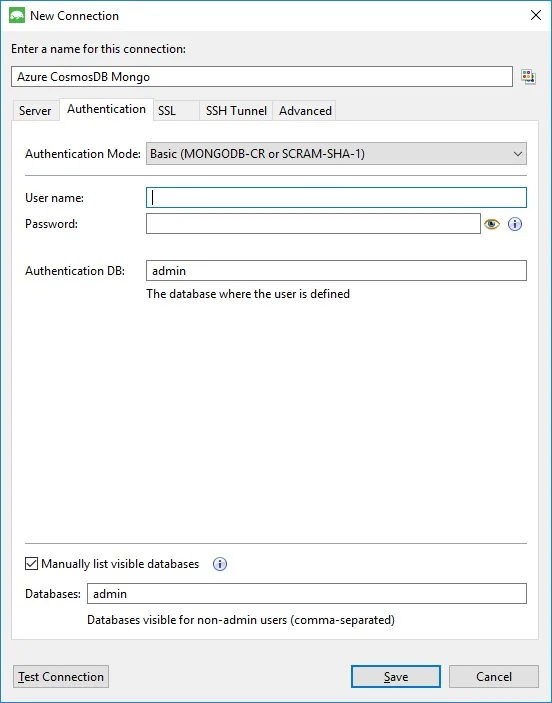Open the connection color picker icon
The width and height of the screenshot is (552, 703).
coord(528,77)
